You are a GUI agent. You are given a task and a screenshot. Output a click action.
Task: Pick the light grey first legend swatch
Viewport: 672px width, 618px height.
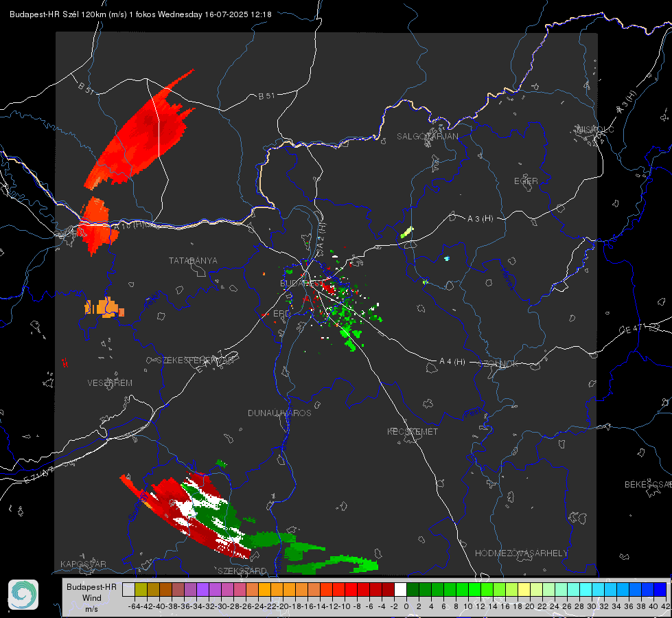(x=128, y=589)
